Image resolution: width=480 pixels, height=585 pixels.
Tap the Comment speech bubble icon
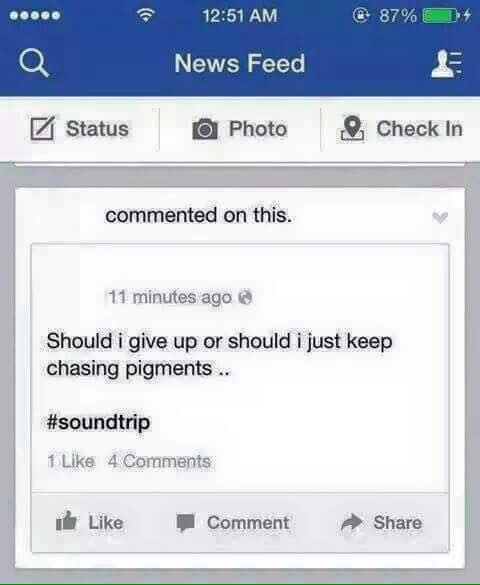pos(185,522)
